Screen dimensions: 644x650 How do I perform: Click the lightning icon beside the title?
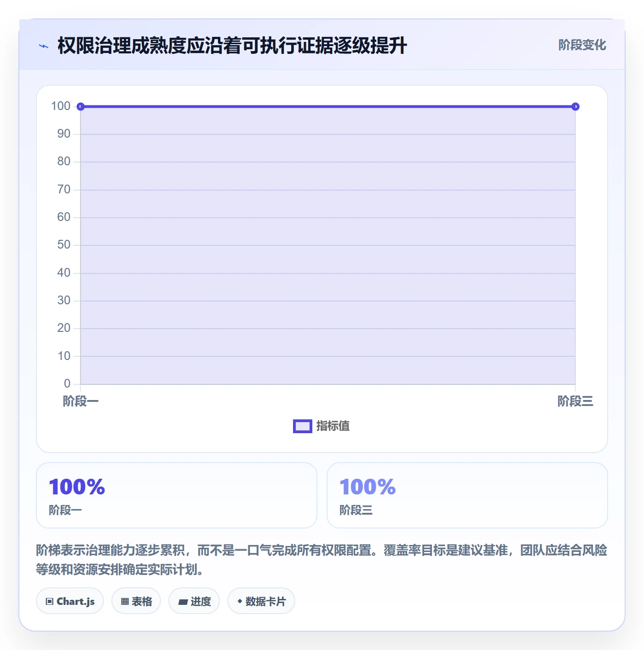[x=44, y=46]
